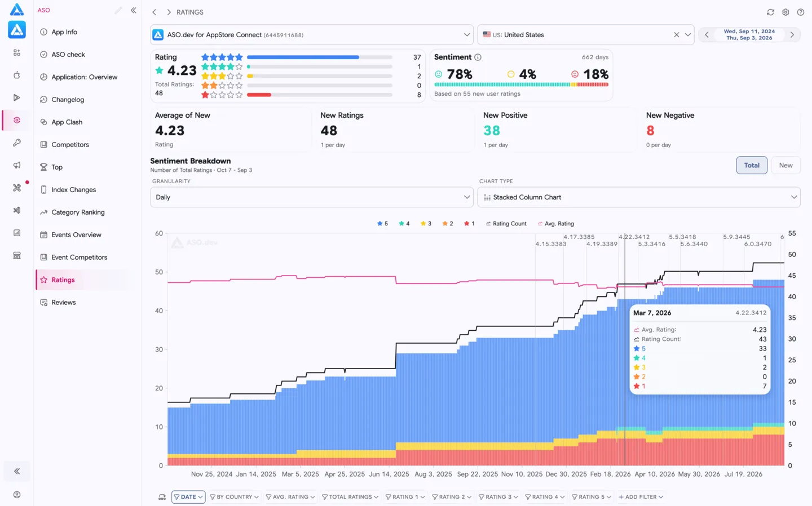Toggle 4-star series in chart legend
812x506 pixels.
(404, 224)
